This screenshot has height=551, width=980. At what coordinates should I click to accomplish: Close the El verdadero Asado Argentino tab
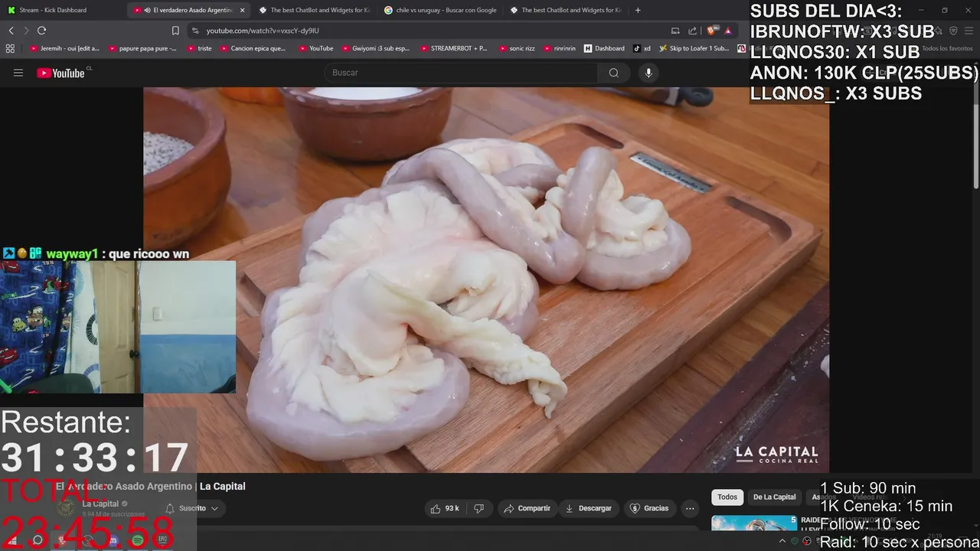[243, 10]
